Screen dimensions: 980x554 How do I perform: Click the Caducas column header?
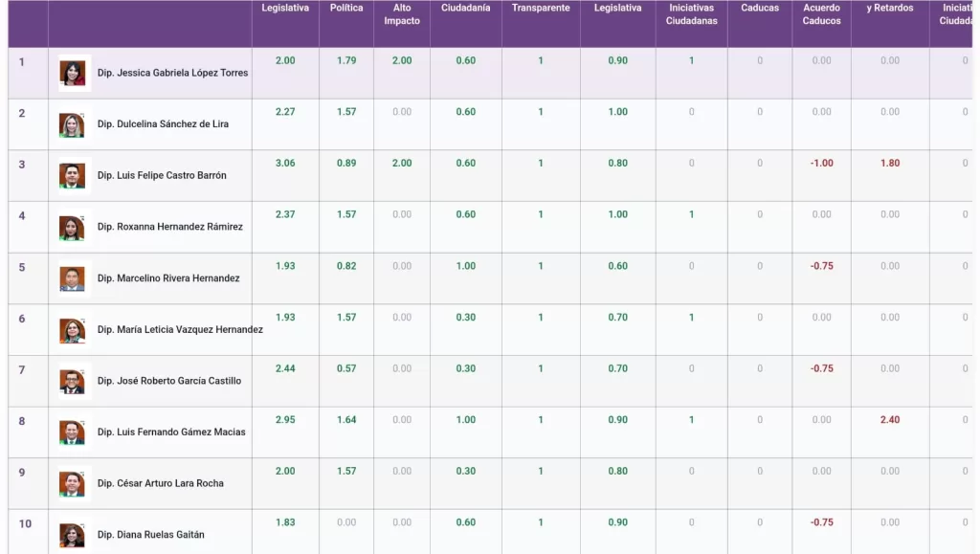pyautogui.click(x=760, y=9)
